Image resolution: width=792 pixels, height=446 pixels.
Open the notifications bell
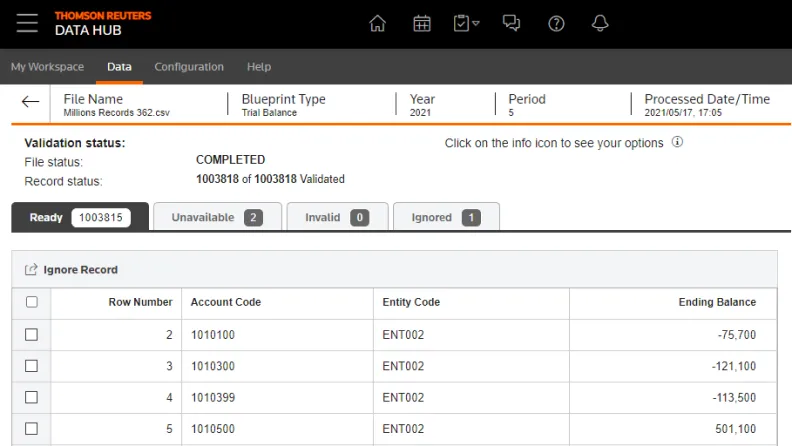(x=600, y=23)
